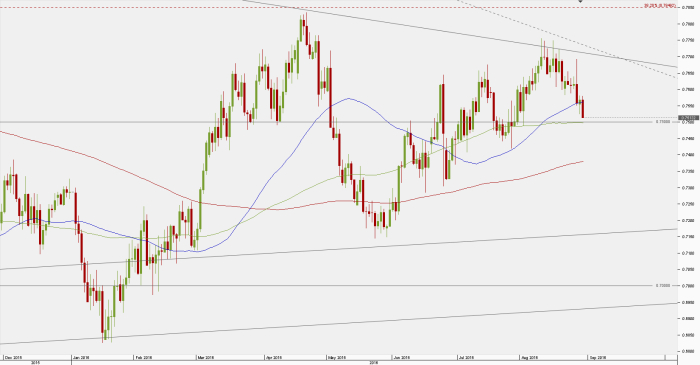Click the 2015 year label on time axis
Screen dimensions: 700x365
point(35,363)
